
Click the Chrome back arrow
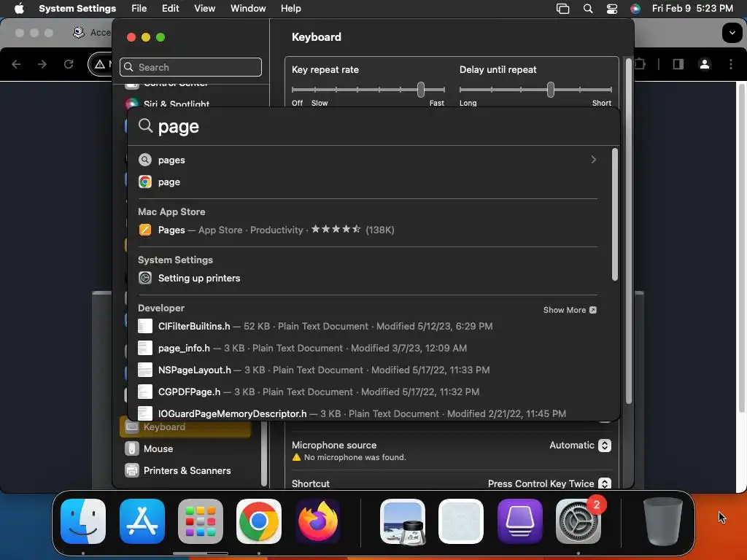tap(16, 64)
